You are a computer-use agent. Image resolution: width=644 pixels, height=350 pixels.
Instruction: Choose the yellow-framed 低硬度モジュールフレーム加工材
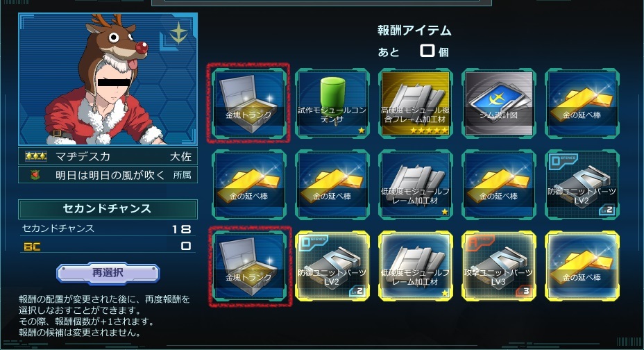pyautogui.click(x=415, y=266)
